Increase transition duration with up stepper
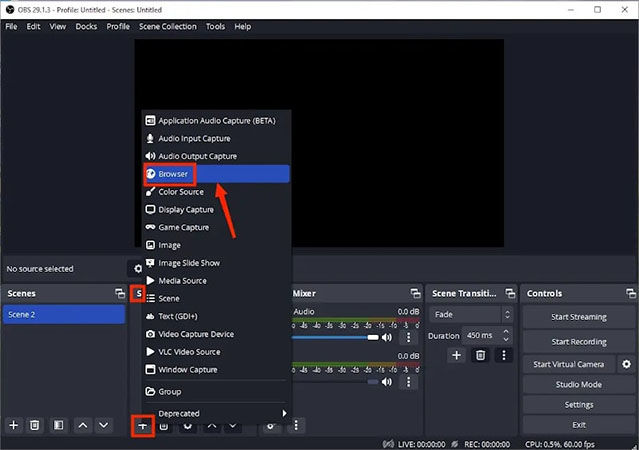This screenshot has width=639, height=450. [506, 331]
